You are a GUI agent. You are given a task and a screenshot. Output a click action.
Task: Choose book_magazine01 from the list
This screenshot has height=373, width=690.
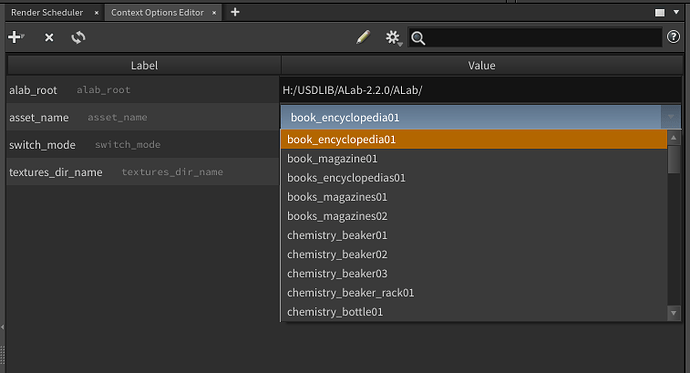pos(473,159)
